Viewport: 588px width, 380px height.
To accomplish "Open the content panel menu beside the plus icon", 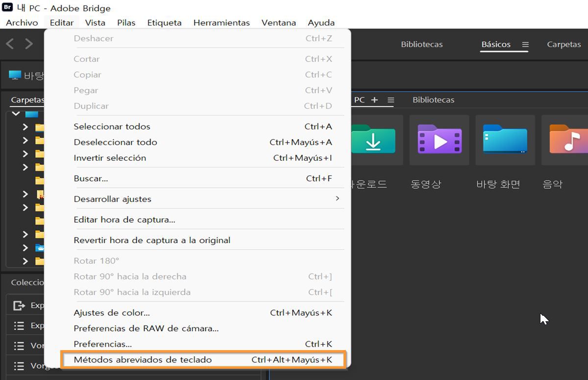I will coord(391,100).
